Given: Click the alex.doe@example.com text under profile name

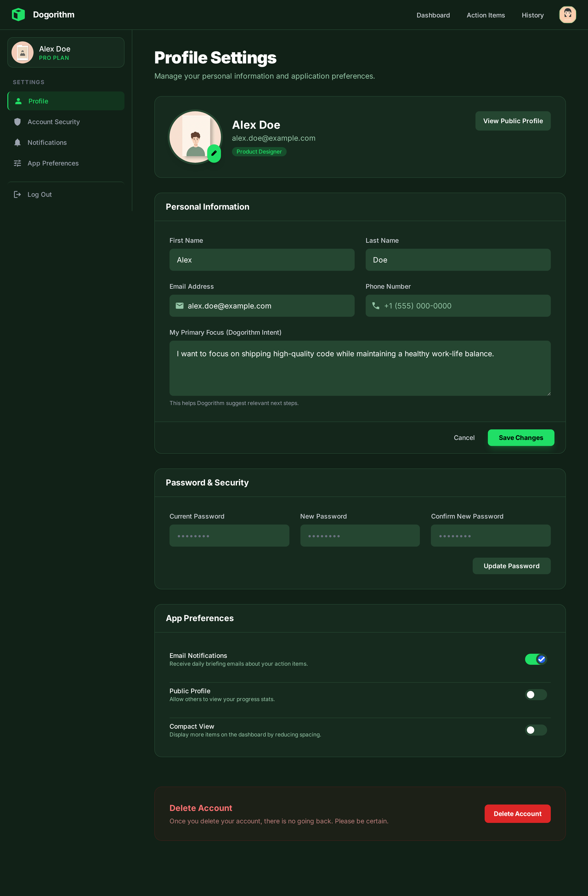Looking at the screenshot, I should (274, 138).
